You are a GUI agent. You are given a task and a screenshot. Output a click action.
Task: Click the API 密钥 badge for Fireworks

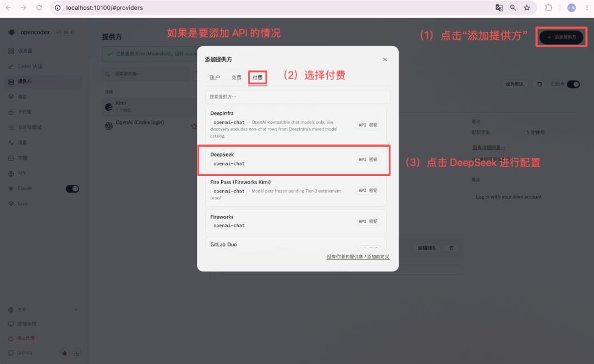tap(368, 222)
